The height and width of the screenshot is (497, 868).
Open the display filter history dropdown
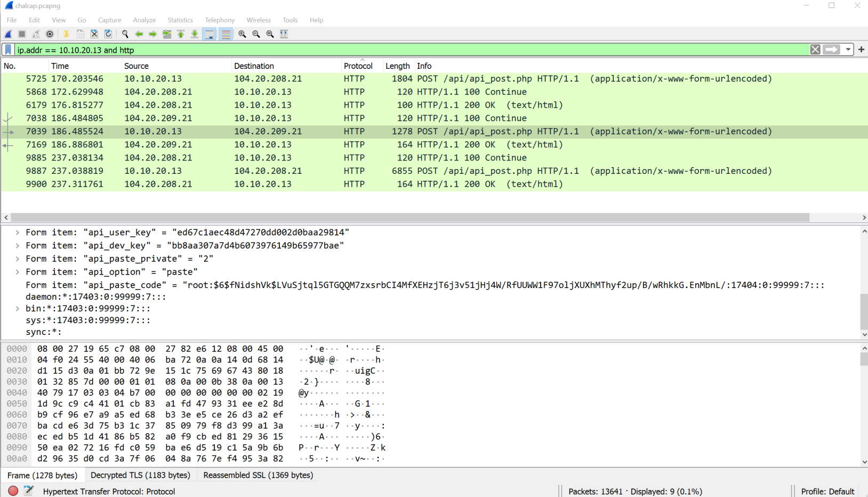coord(848,50)
